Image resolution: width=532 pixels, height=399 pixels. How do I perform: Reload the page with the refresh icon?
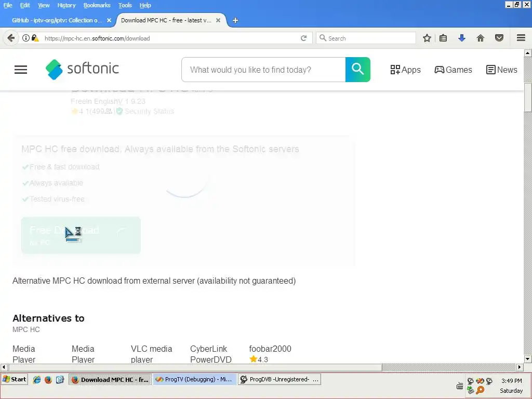303,38
